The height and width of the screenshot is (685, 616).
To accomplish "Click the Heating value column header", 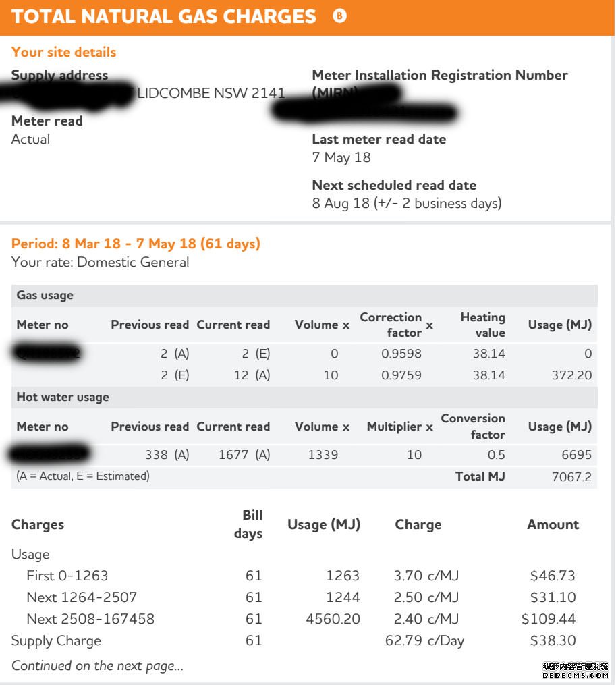I will coord(483,325).
